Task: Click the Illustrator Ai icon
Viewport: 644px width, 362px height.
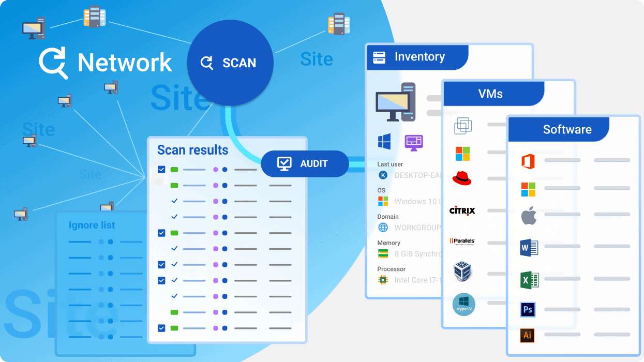Action: tap(528, 335)
